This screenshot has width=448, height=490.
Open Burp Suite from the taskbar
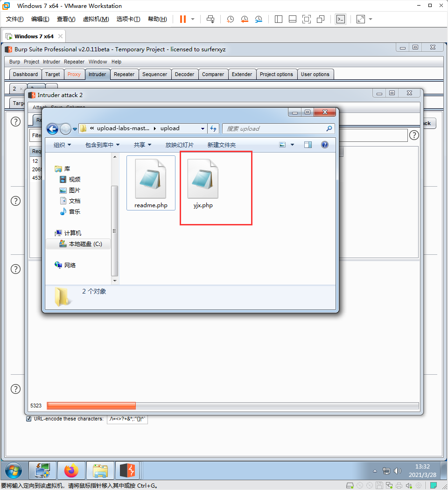[x=127, y=470]
